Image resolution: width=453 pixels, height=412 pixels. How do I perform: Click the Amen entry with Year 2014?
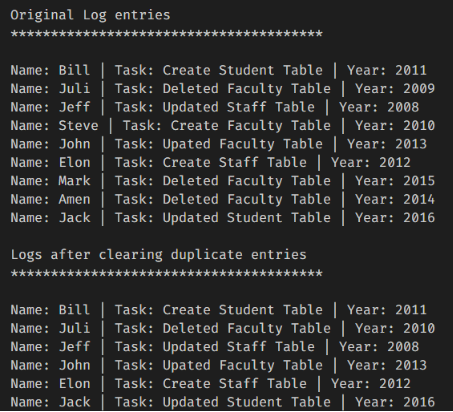223,200
